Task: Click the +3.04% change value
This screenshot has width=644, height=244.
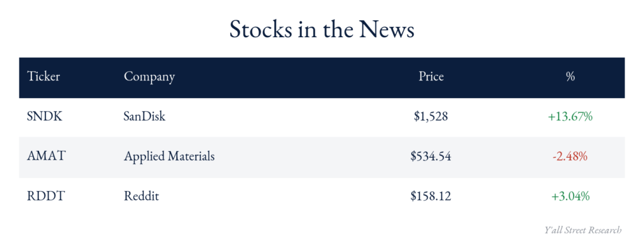Action: click(x=570, y=196)
